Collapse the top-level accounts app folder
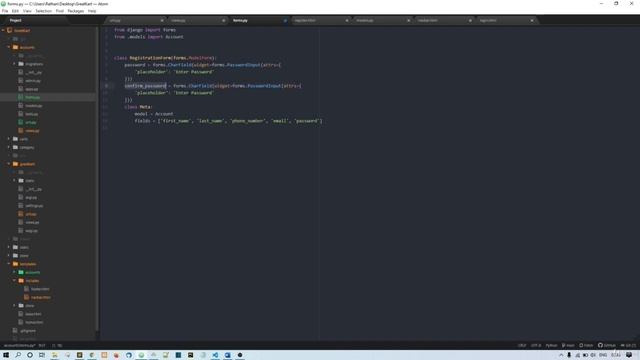Screen dimensions: 640x360 [9, 47]
